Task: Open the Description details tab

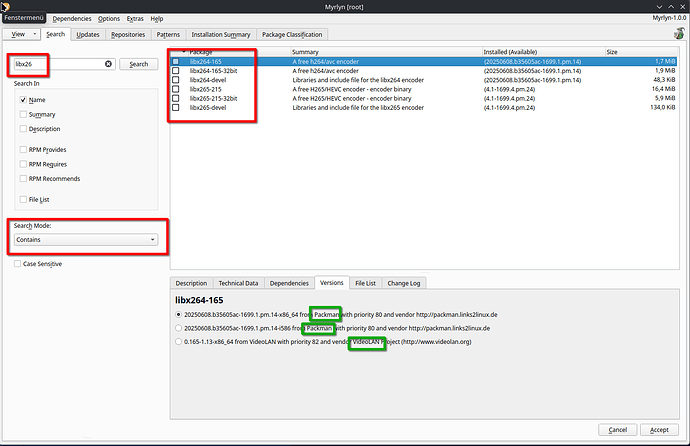Action: [x=191, y=283]
